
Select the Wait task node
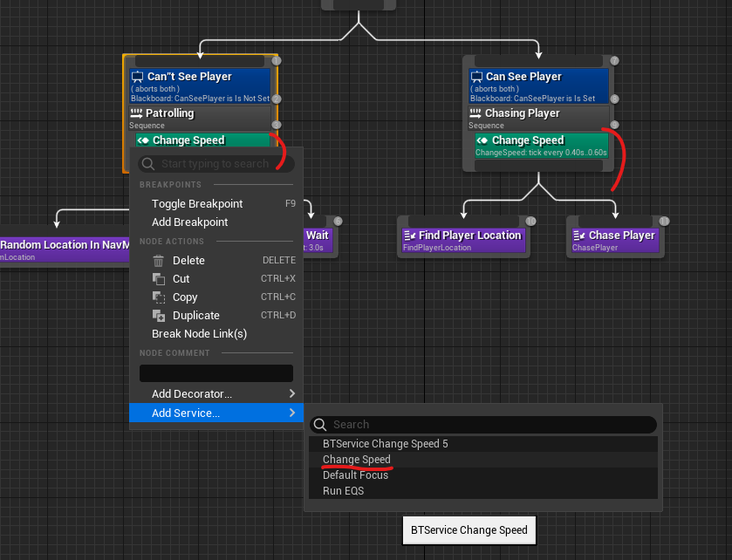pyautogui.click(x=318, y=241)
